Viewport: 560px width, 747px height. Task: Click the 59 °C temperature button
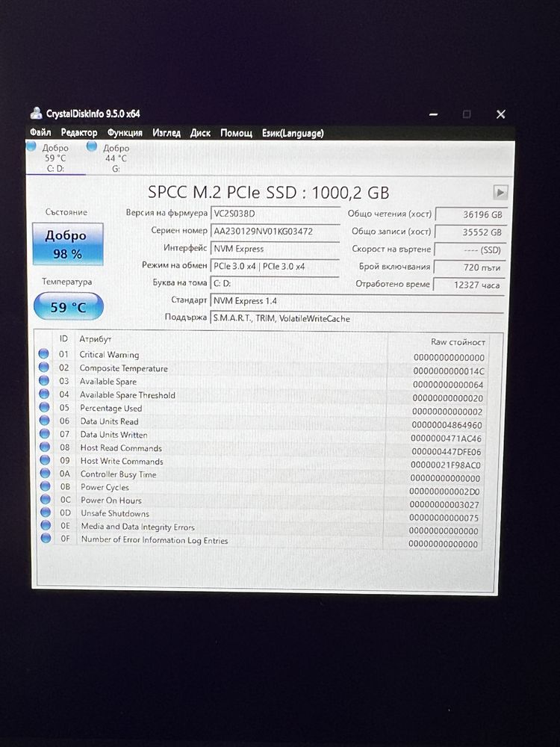[69, 306]
